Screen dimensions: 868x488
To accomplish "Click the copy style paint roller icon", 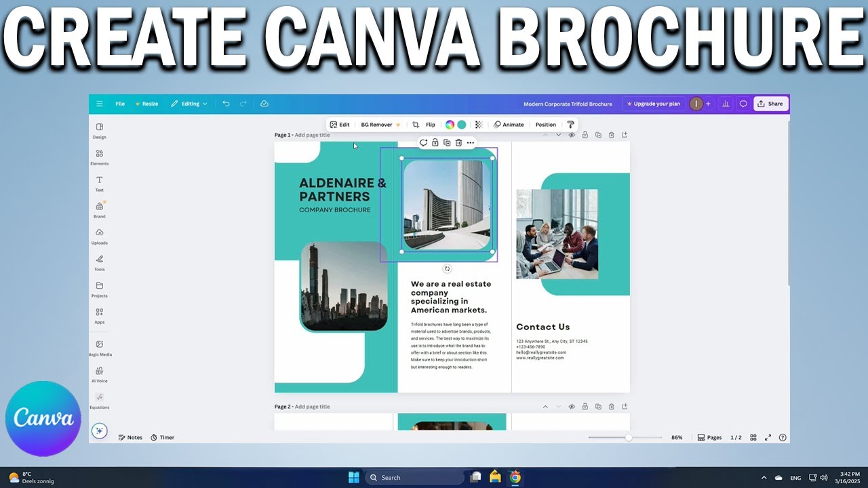I will (570, 125).
